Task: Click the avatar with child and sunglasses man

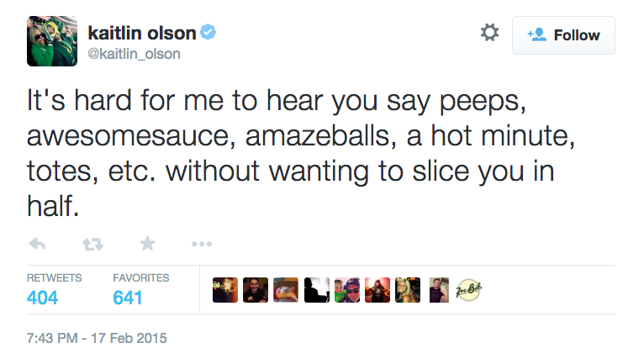Action: pos(347,290)
